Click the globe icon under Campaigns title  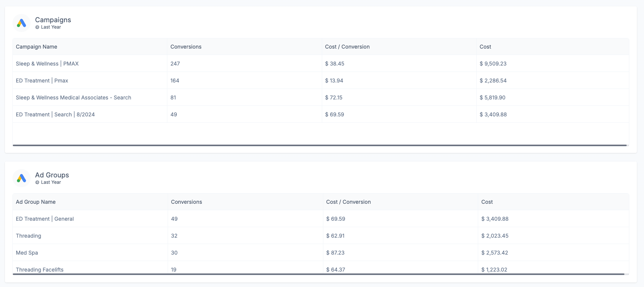[x=37, y=27]
